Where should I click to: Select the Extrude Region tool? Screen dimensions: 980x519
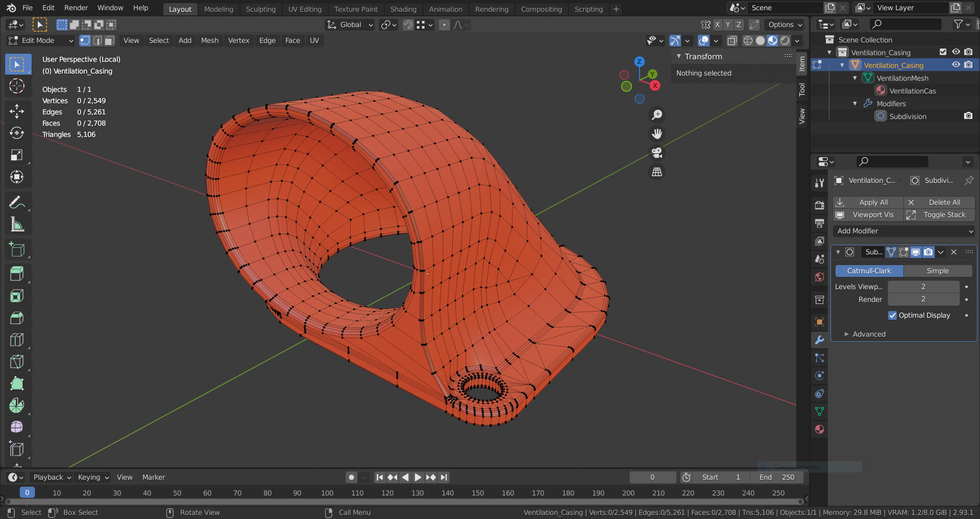[x=17, y=274]
